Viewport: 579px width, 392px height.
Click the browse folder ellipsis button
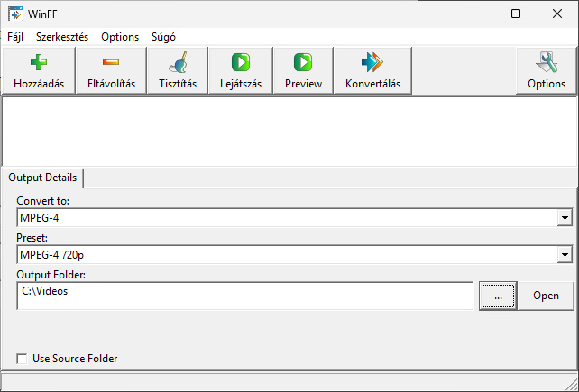click(x=497, y=296)
